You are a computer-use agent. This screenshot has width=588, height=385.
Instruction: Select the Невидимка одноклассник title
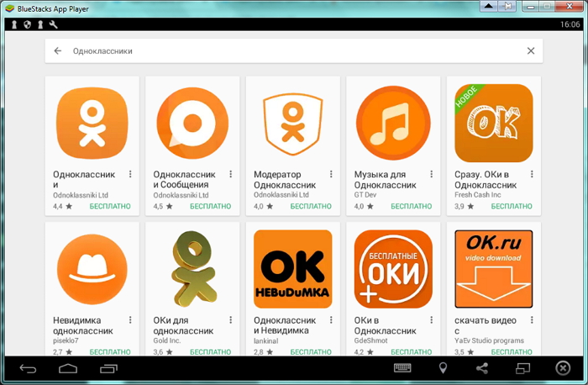[x=83, y=325]
